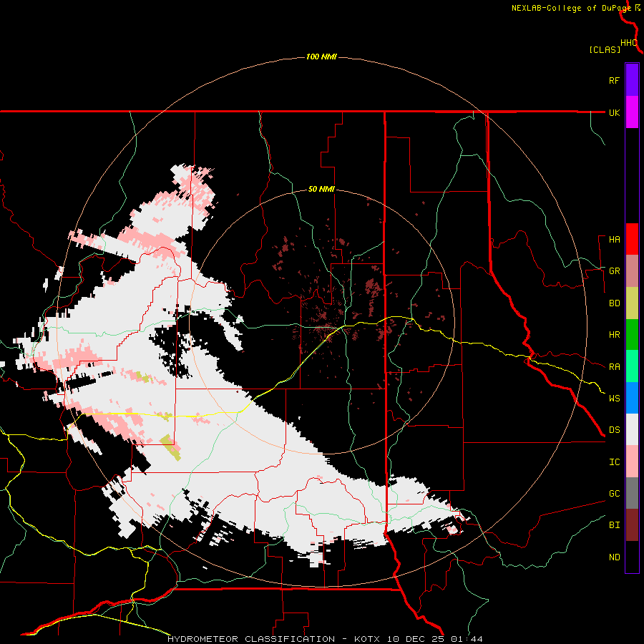Click the GC gray legend swatch
The height and width of the screenshot is (644, 644).
[632, 493]
